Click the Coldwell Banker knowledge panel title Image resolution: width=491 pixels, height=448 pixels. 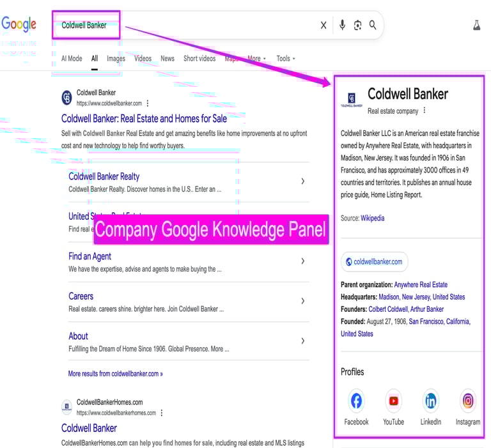(x=408, y=94)
